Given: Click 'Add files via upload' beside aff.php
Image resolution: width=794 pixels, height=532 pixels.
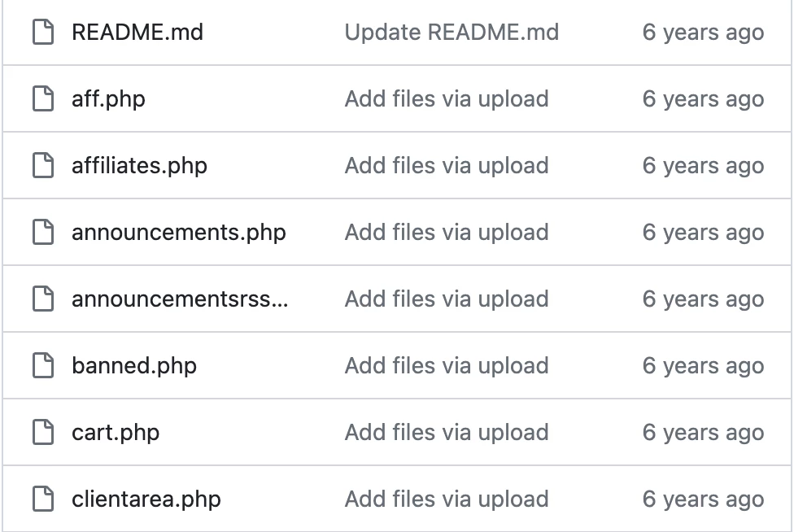Looking at the screenshot, I should [447, 98].
